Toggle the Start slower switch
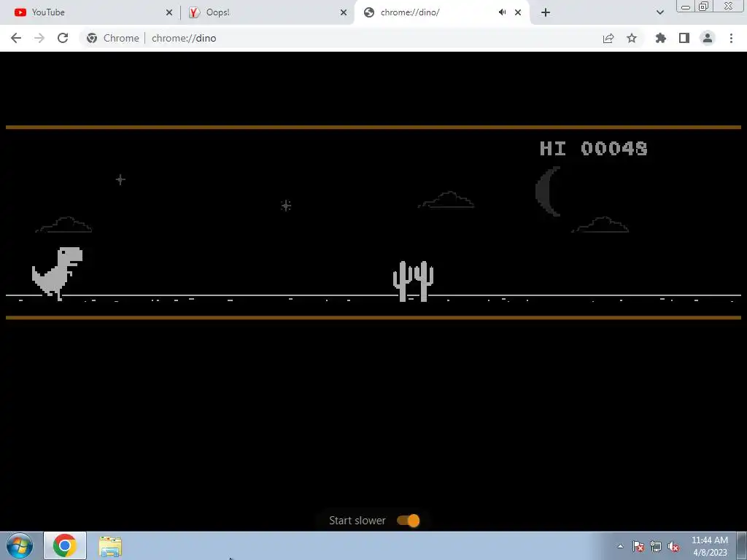747x560 pixels. (x=409, y=521)
